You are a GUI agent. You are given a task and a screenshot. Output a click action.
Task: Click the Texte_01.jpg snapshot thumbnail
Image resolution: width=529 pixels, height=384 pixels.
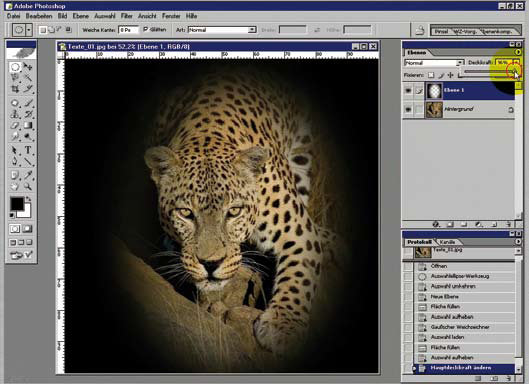click(423, 252)
